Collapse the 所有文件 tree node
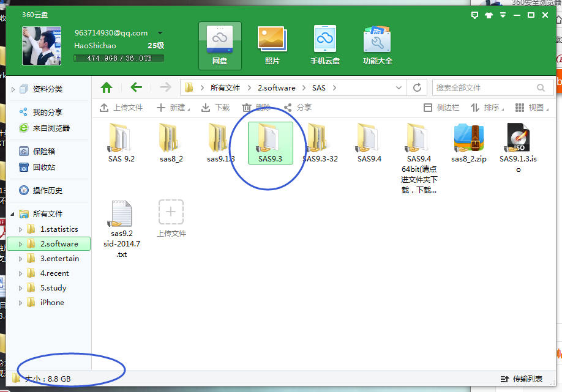562x392 pixels. [12, 214]
